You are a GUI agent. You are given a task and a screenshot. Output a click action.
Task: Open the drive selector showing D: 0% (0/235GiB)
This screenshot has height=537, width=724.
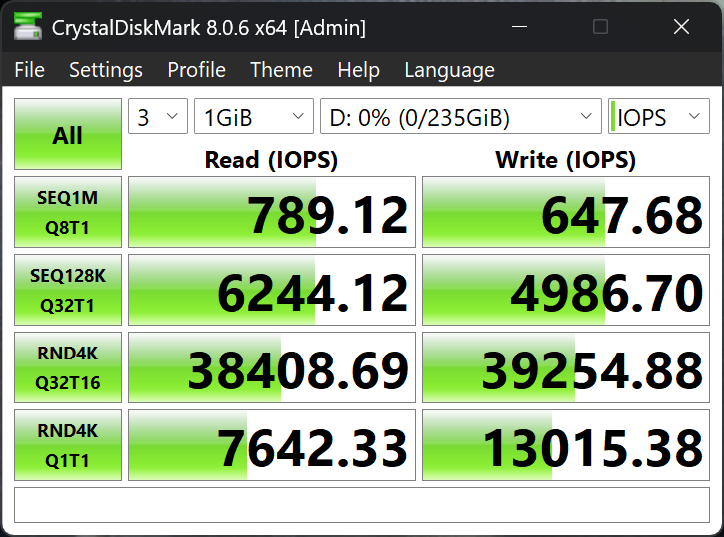[461, 116]
